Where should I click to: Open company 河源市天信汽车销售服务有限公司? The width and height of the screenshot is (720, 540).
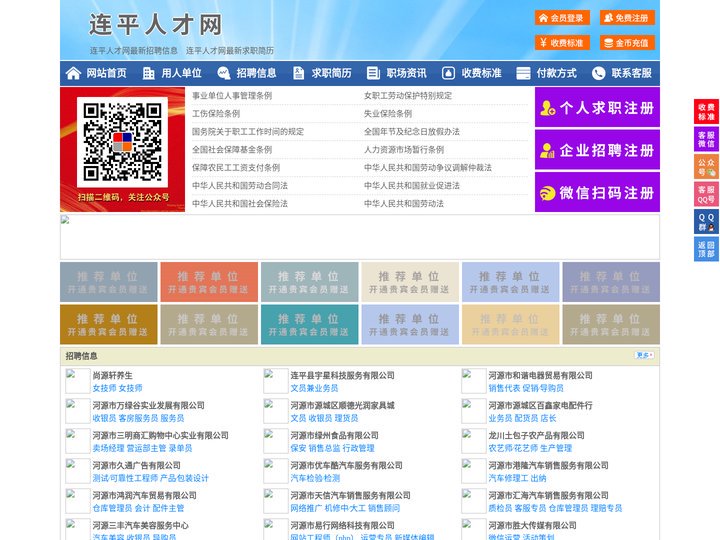[x=350, y=495]
